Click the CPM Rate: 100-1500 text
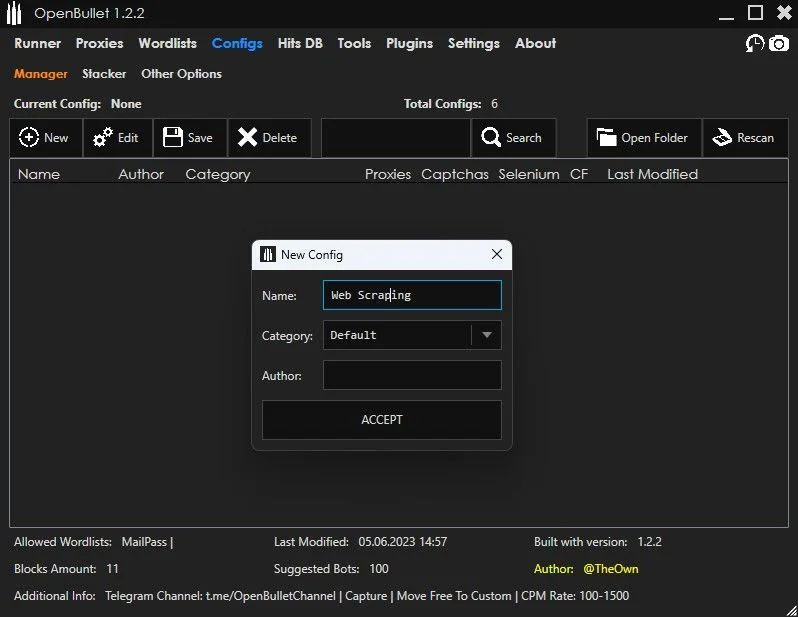The image size is (798, 617). point(575,596)
